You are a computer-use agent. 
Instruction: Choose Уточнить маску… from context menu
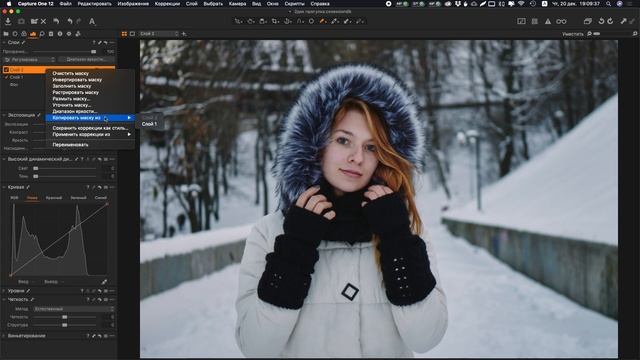point(72,105)
